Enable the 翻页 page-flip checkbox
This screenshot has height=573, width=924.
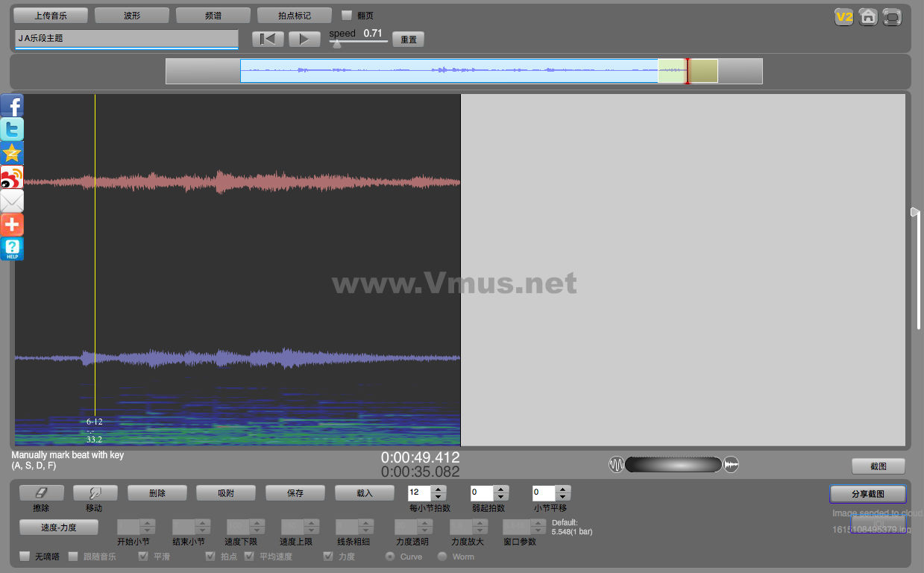click(347, 15)
